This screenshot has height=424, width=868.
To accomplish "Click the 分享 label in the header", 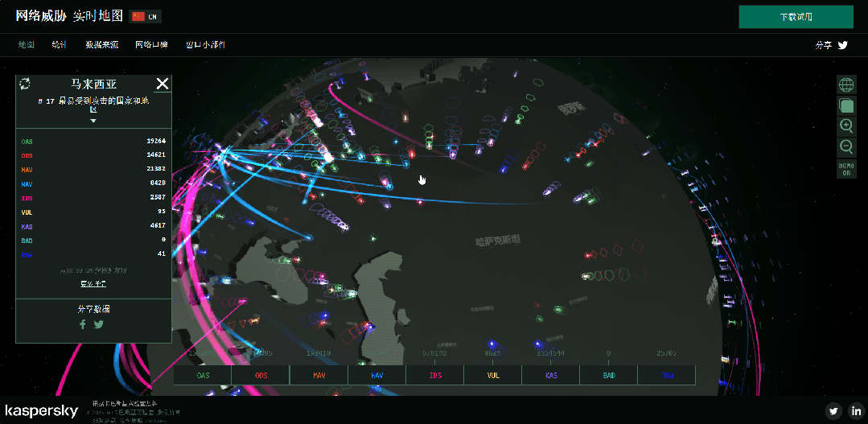I will coord(824,45).
